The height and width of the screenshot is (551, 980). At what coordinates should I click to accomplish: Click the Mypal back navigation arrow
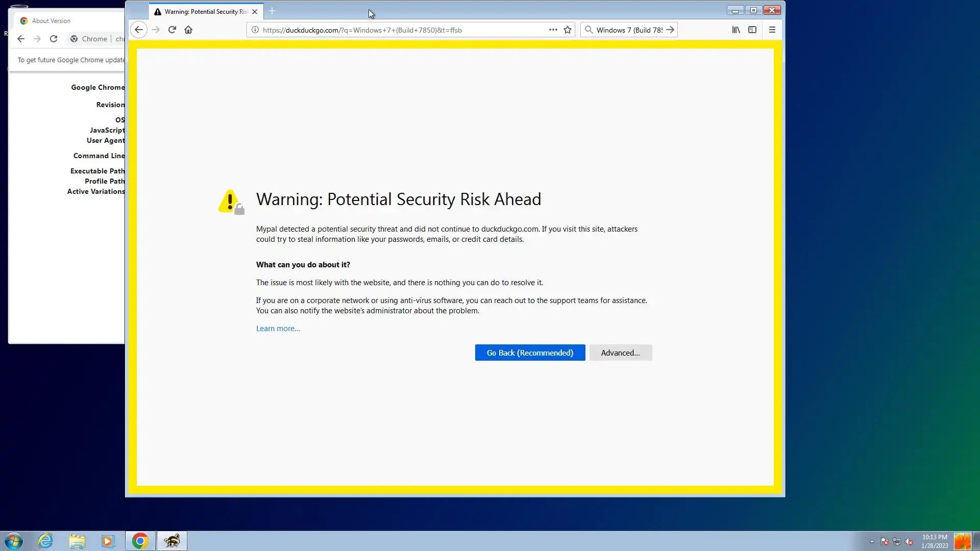point(138,30)
